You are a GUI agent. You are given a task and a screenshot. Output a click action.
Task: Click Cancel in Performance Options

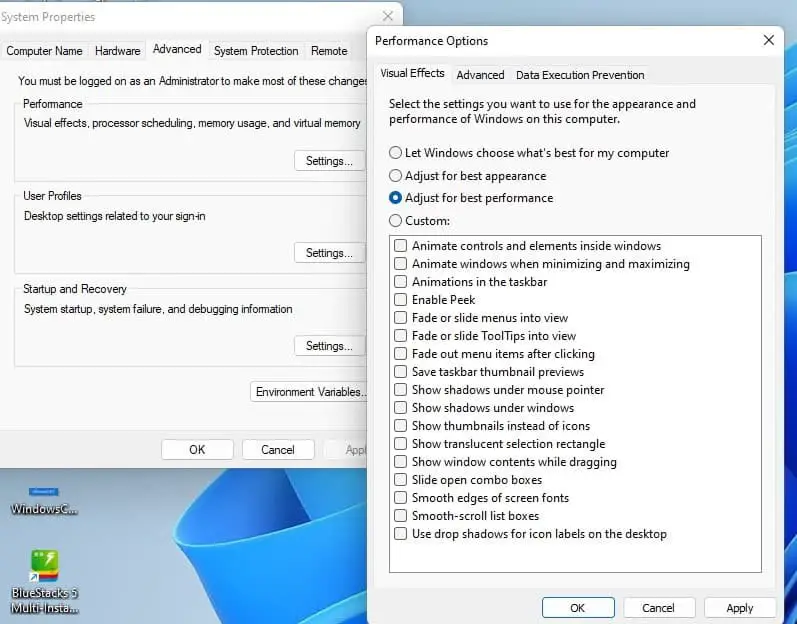[x=658, y=608]
